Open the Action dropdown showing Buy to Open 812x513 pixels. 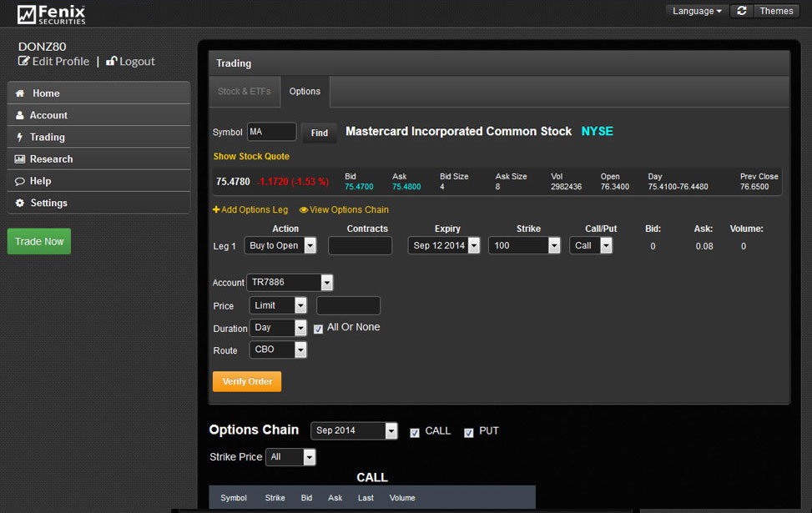click(280, 245)
